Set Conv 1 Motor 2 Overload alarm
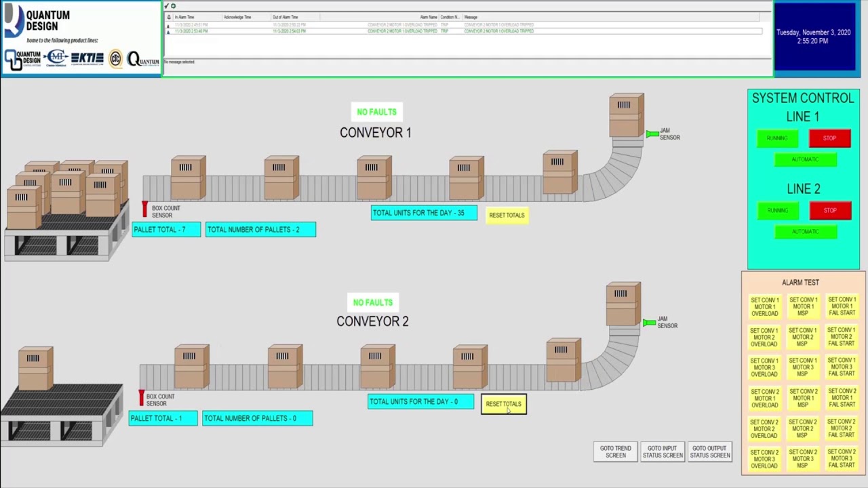The image size is (868, 488). coord(764,337)
